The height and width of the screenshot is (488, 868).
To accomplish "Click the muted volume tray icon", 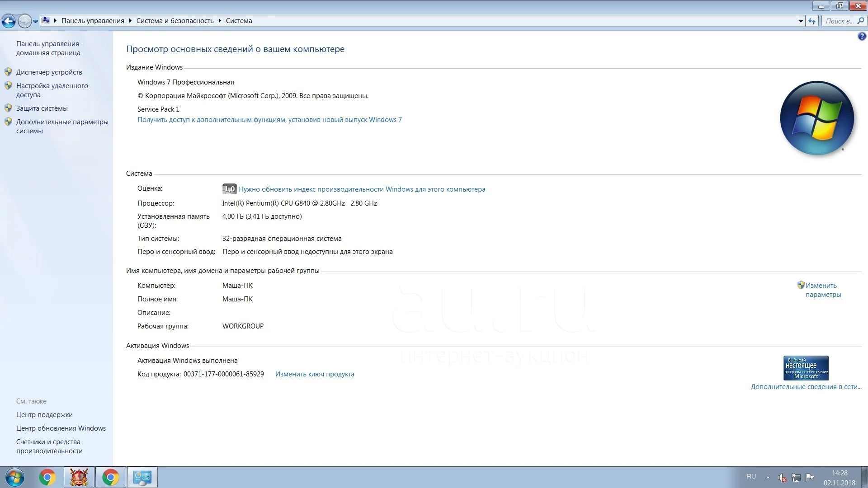I will tap(782, 477).
